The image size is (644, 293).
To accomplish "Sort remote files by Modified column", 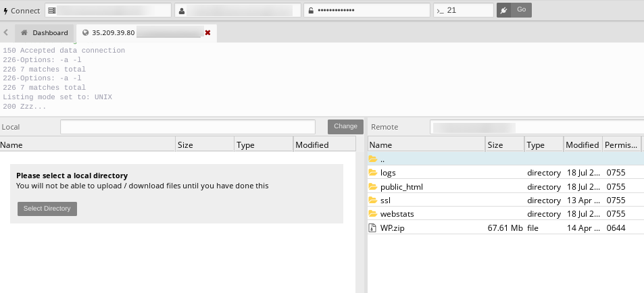I will (x=583, y=144).
